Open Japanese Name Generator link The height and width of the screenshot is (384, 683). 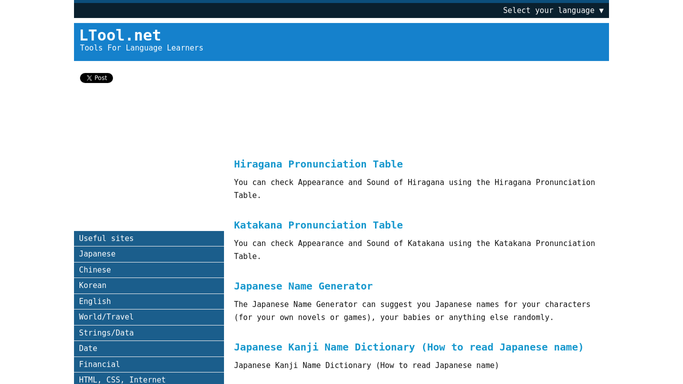tap(303, 286)
